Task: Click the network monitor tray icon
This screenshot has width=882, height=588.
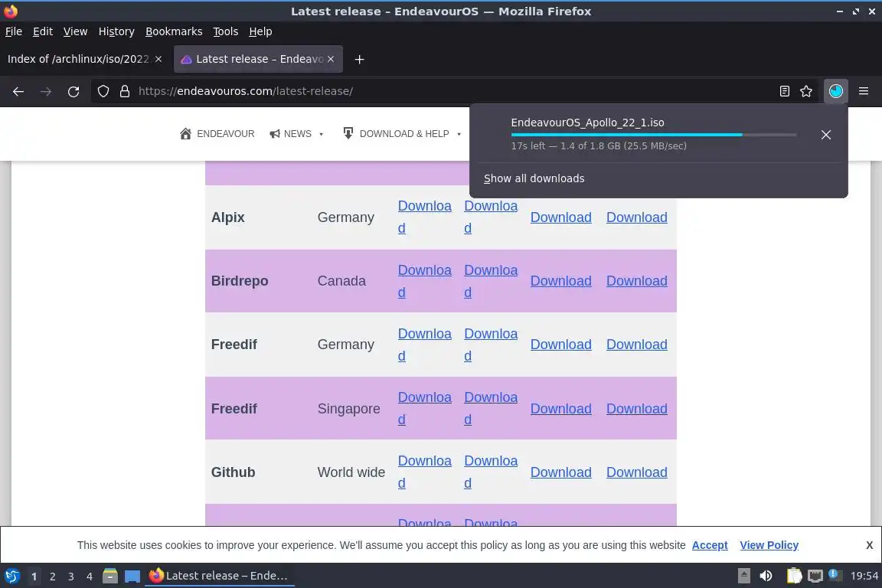Action: coord(815,576)
